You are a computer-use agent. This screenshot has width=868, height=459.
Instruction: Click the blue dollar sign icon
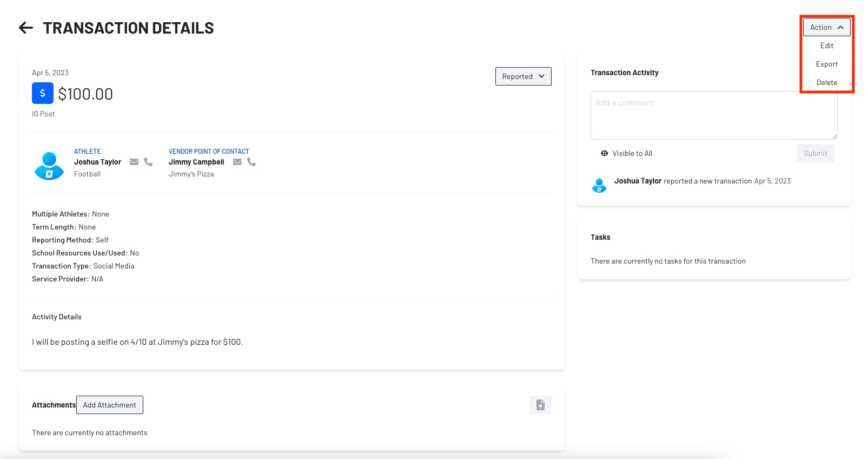pyautogui.click(x=43, y=93)
